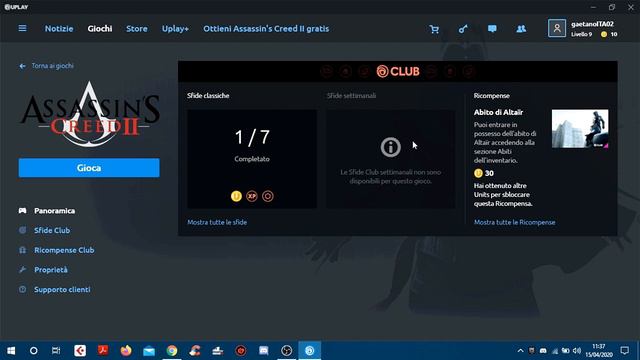
Task: Launch Firefox from taskbar
Action: 126,351
